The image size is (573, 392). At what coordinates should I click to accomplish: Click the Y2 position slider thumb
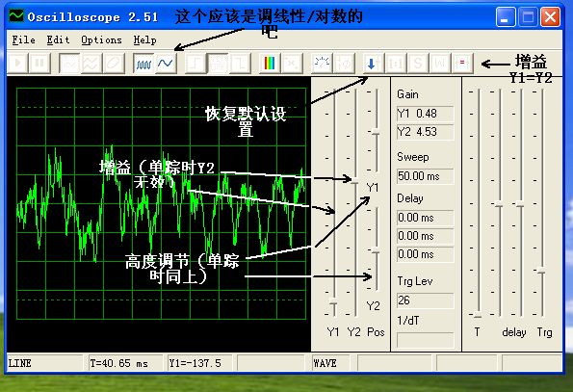(376, 251)
